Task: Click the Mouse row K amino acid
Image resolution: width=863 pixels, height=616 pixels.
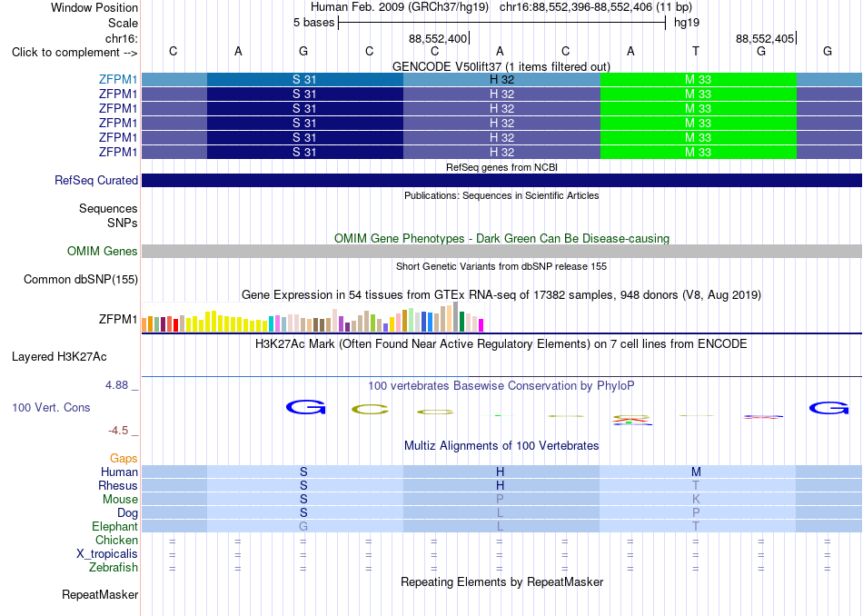Action: [696, 500]
